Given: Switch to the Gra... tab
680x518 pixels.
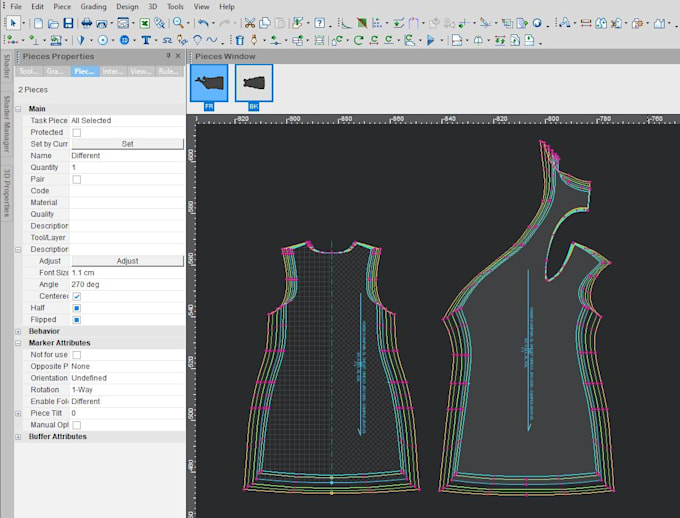Looking at the screenshot, I should pyautogui.click(x=56, y=71).
